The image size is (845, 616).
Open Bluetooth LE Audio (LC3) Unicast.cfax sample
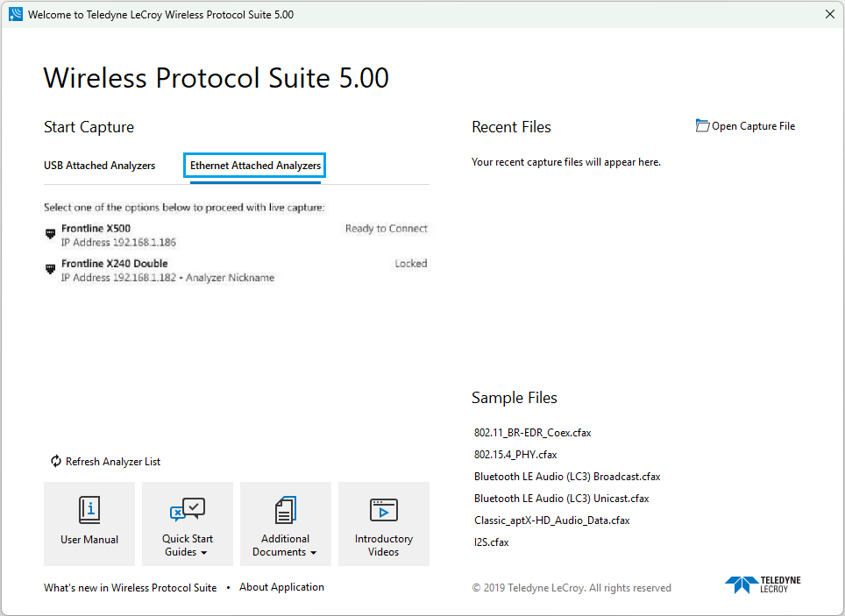(x=562, y=499)
